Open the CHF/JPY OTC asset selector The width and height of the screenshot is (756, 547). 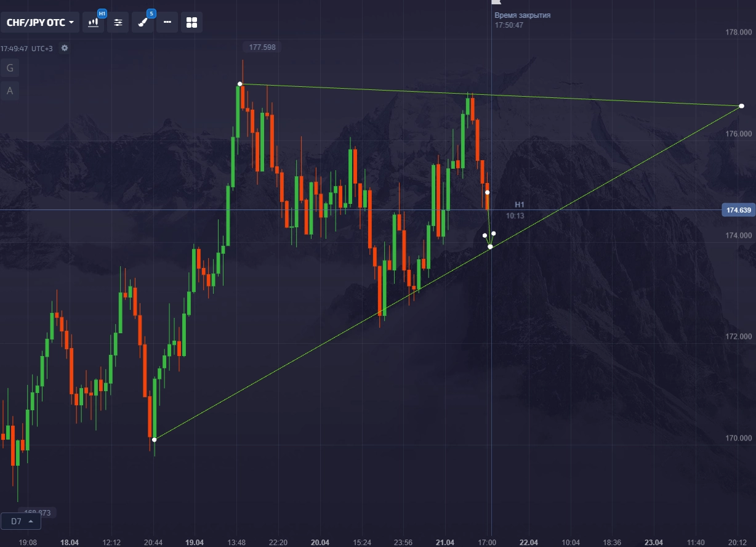click(40, 23)
